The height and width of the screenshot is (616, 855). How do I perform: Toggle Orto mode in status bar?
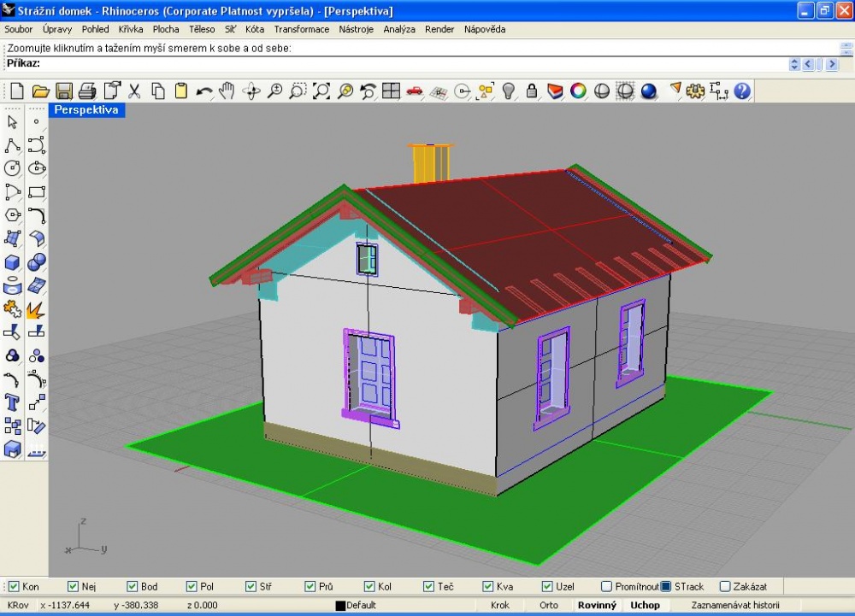549,605
